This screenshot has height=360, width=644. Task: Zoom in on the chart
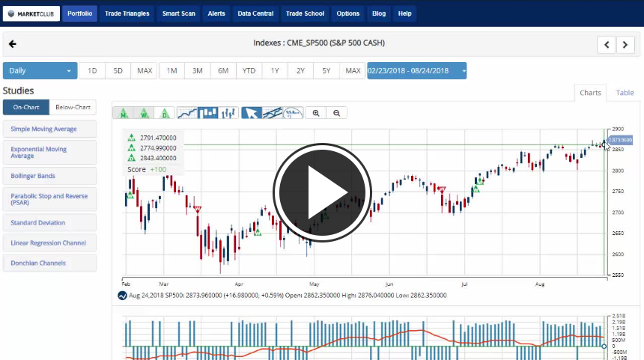(317, 113)
